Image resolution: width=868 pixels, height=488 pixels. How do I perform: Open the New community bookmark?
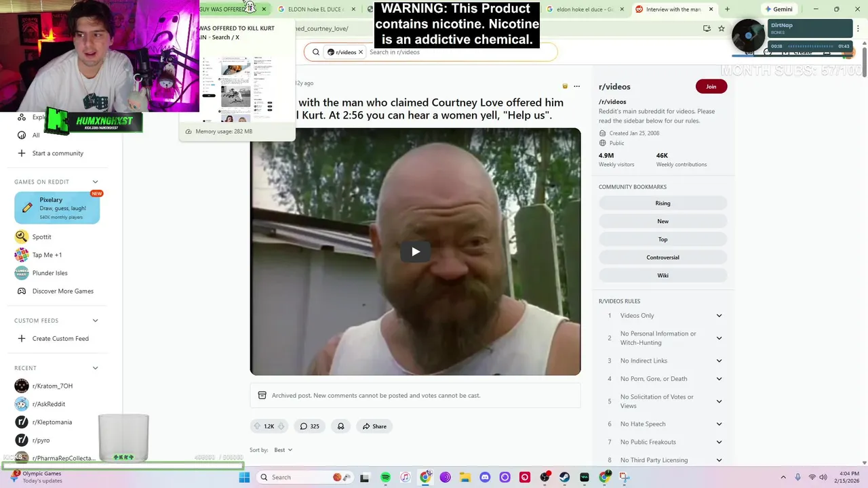point(663,221)
